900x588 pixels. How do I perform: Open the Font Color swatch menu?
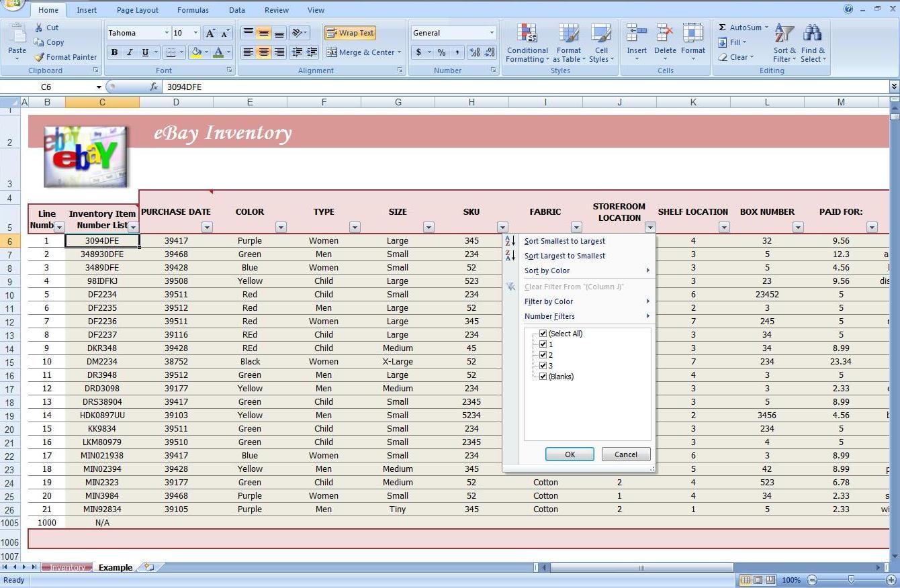(228, 52)
